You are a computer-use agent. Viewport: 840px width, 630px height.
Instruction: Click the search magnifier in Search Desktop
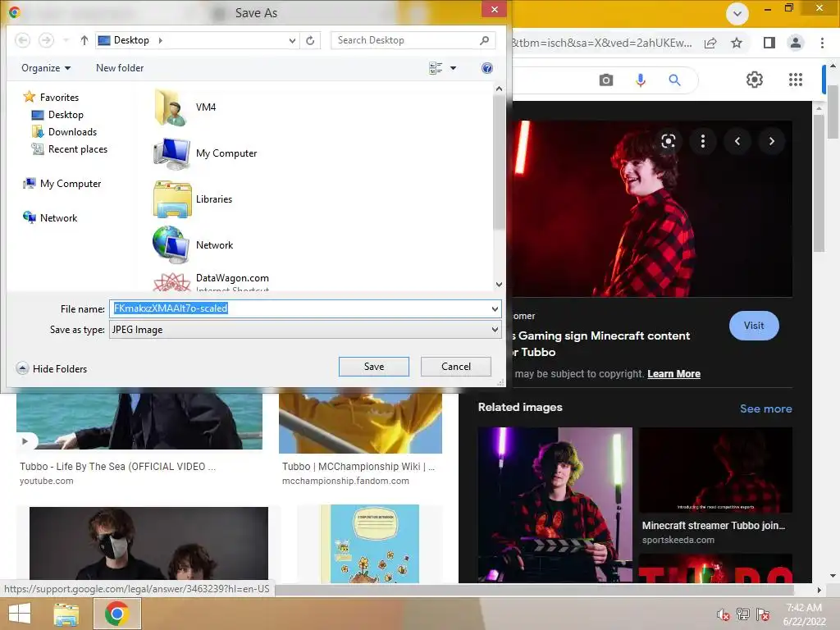484,40
